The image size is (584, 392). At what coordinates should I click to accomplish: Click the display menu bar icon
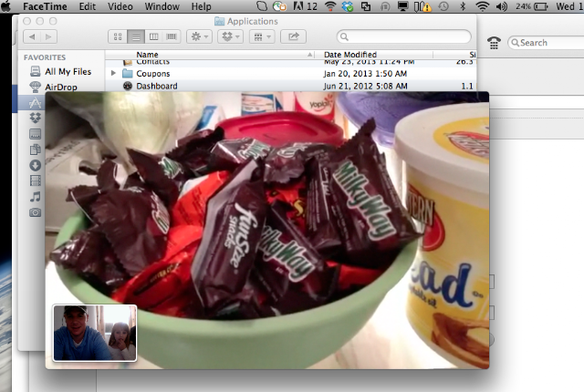click(x=402, y=6)
